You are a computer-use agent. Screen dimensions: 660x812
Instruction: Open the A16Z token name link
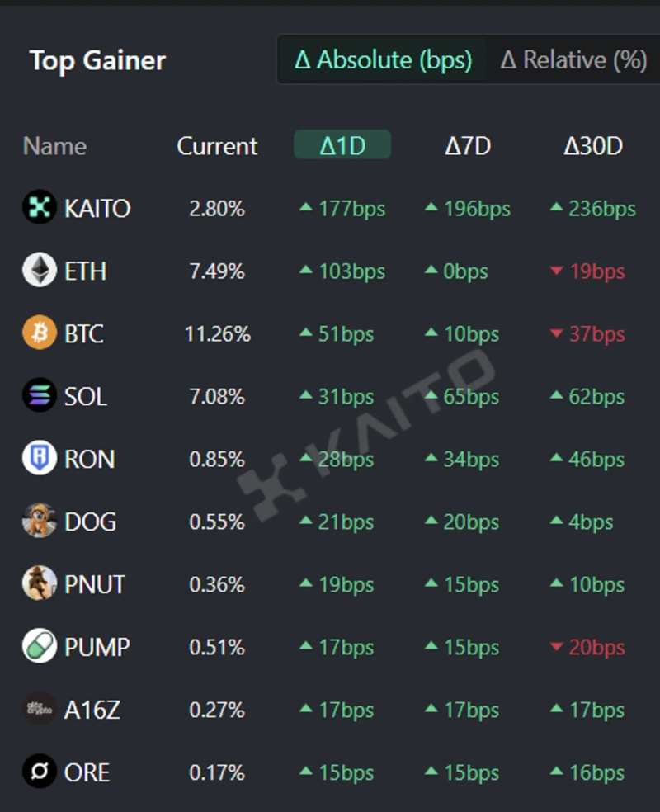92,710
